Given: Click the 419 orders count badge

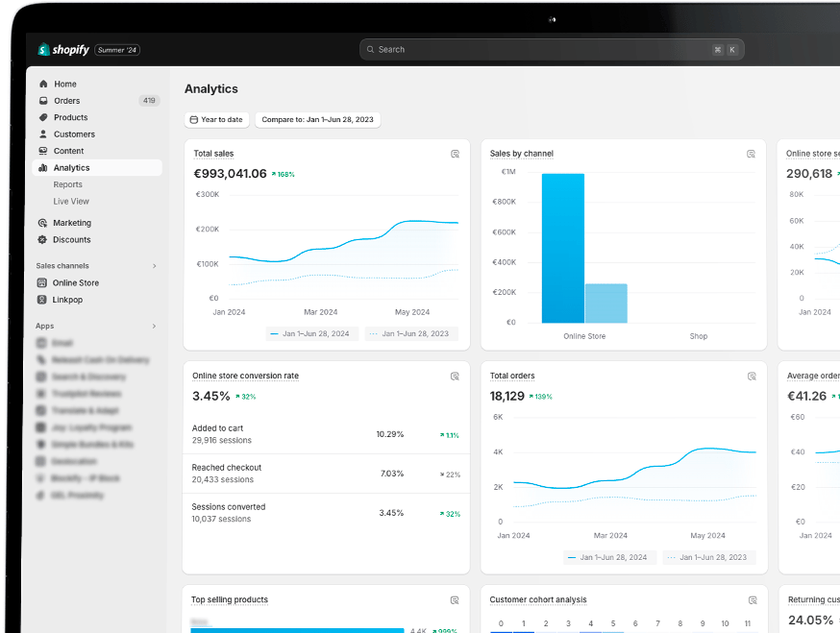Looking at the screenshot, I should [x=149, y=101].
